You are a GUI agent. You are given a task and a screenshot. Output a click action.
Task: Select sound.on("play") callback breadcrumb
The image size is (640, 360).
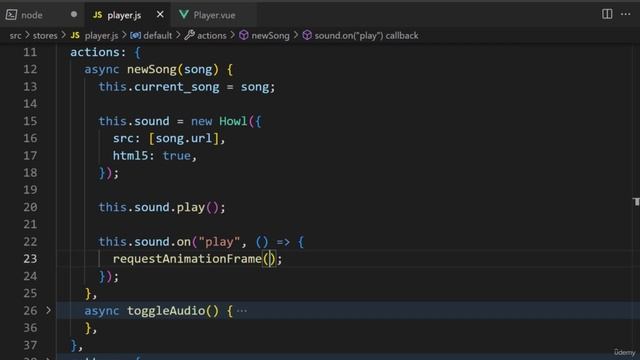(366, 36)
